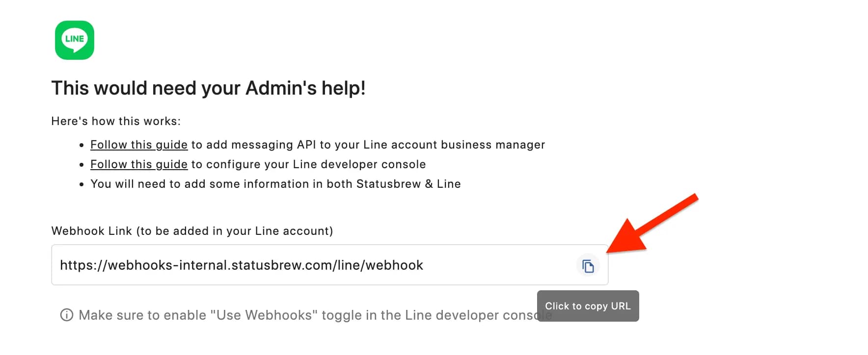Click the "Click to copy URL" tooltip
Viewport: 868px width, 355px height.
point(588,306)
